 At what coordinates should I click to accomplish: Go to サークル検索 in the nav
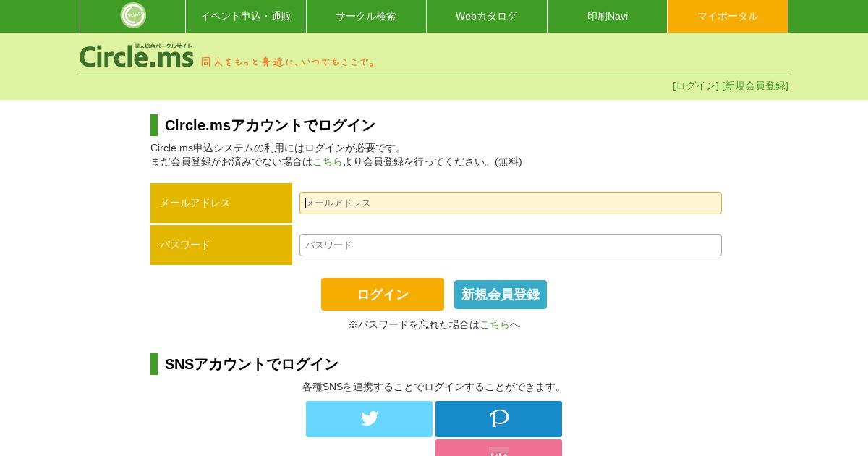[366, 16]
